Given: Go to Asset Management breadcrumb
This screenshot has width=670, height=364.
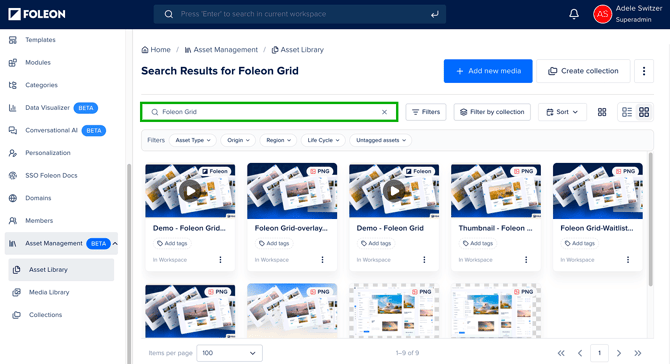Looking at the screenshot, I should point(221,50).
